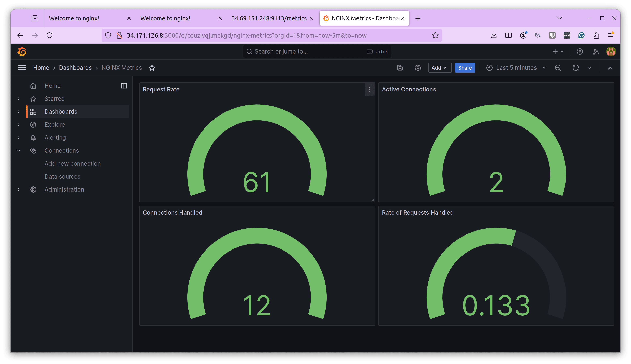
Task: Open Connections in the sidebar
Action: click(61, 151)
